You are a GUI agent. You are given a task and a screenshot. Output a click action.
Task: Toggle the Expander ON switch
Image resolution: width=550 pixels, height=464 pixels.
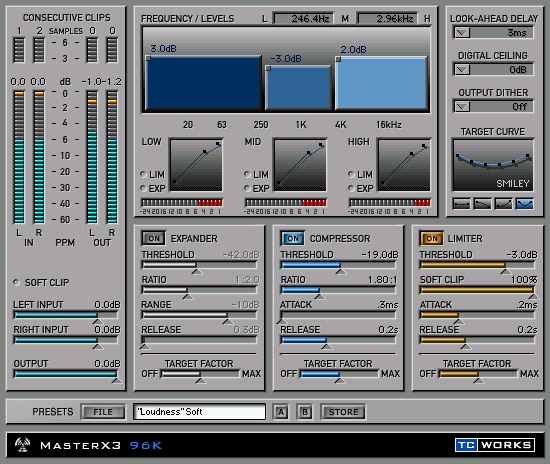(x=153, y=238)
